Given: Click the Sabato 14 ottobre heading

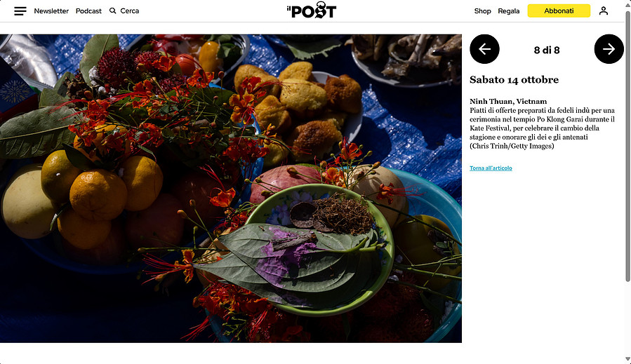Looking at the screenshot, I should point(514,80).
